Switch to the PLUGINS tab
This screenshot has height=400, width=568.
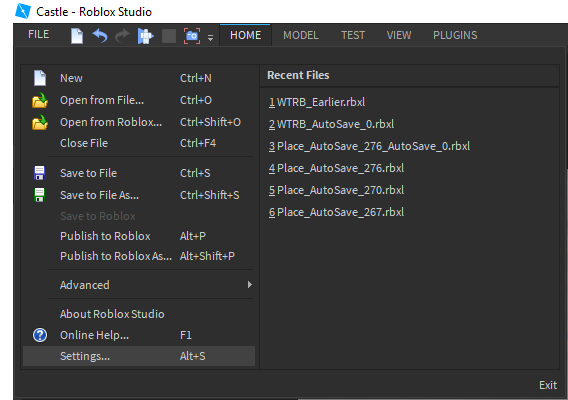click(x=455, y=35)
